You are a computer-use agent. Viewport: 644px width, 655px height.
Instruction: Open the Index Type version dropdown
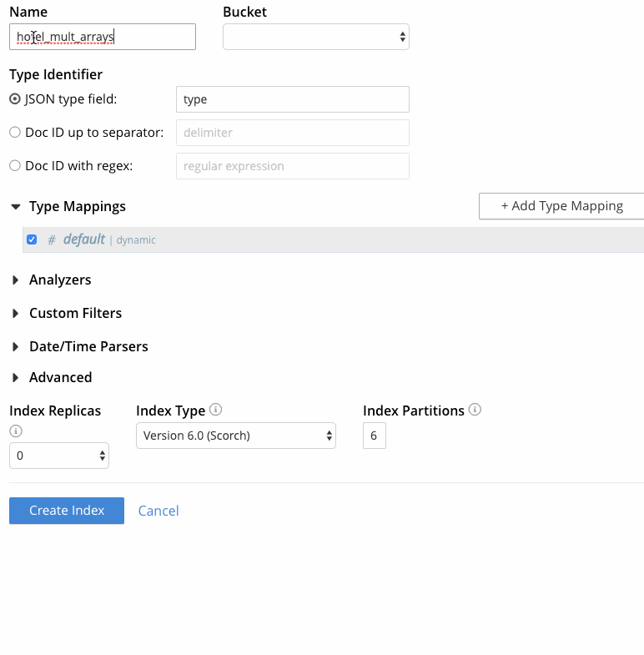click(x=236, y=436)
